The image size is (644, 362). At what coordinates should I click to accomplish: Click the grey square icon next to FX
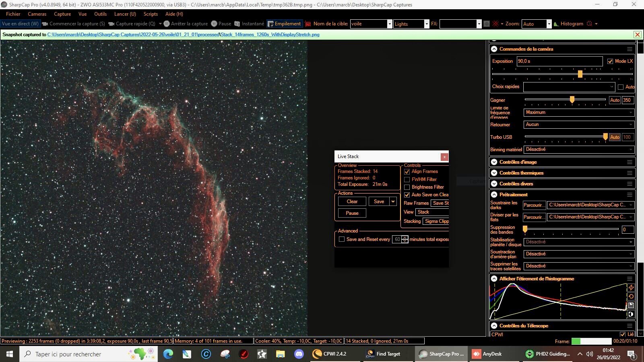(x=486, y=24)
